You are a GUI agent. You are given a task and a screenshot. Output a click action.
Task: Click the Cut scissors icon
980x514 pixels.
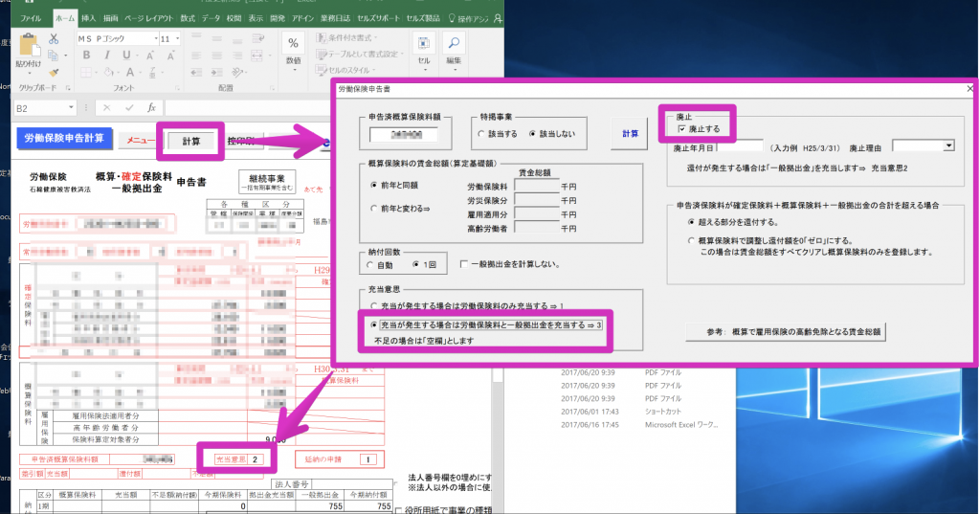point(54,39)
